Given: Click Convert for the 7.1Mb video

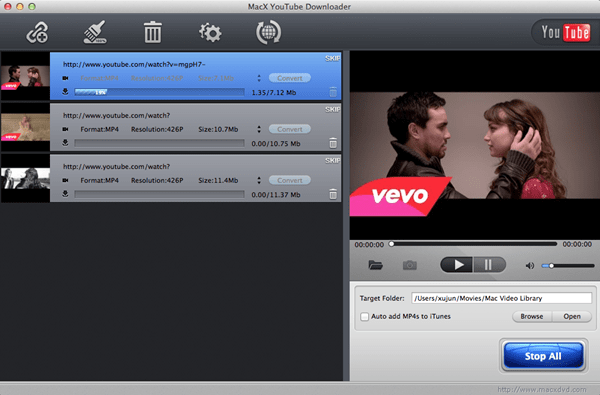Looking at the screenshot, I should coord(290,78).
